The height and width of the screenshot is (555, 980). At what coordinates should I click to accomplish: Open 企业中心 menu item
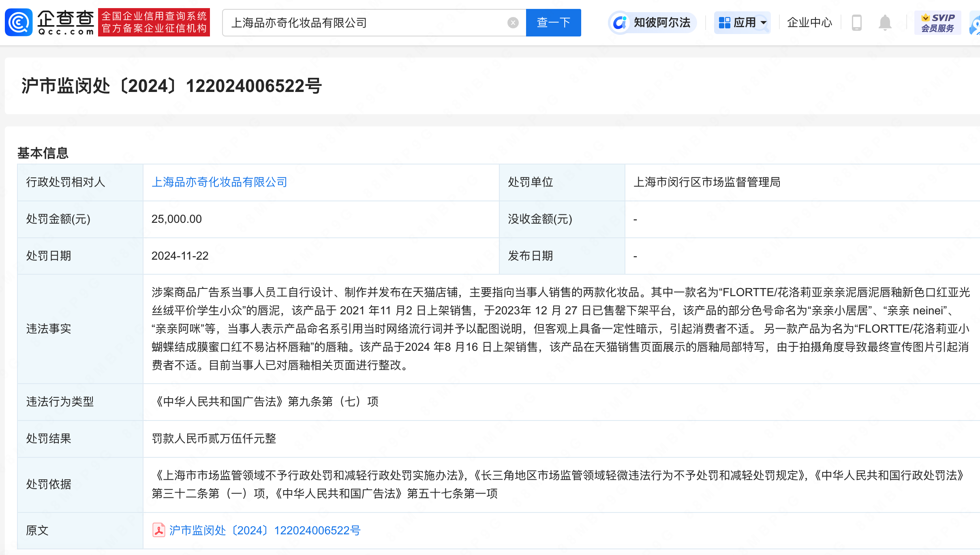tap(809, 23)
